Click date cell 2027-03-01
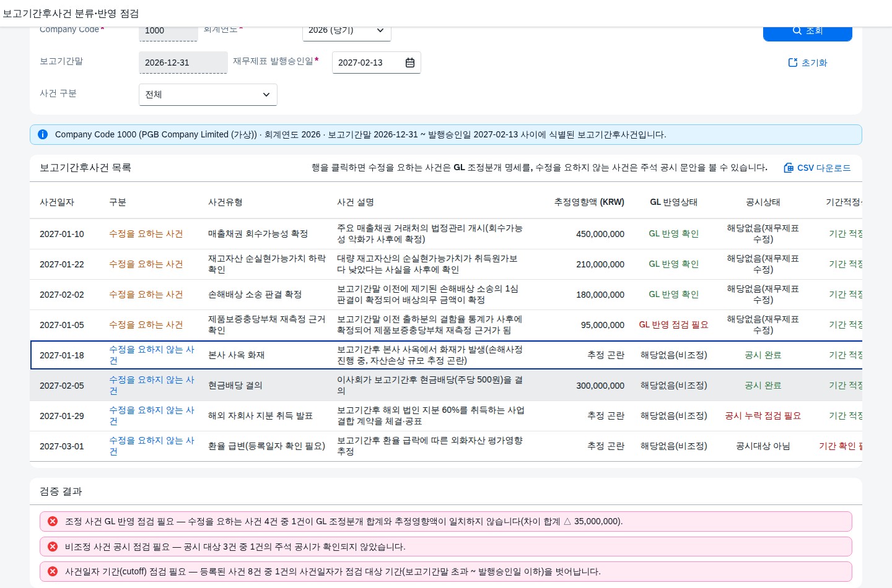 (x=62, y=446)
